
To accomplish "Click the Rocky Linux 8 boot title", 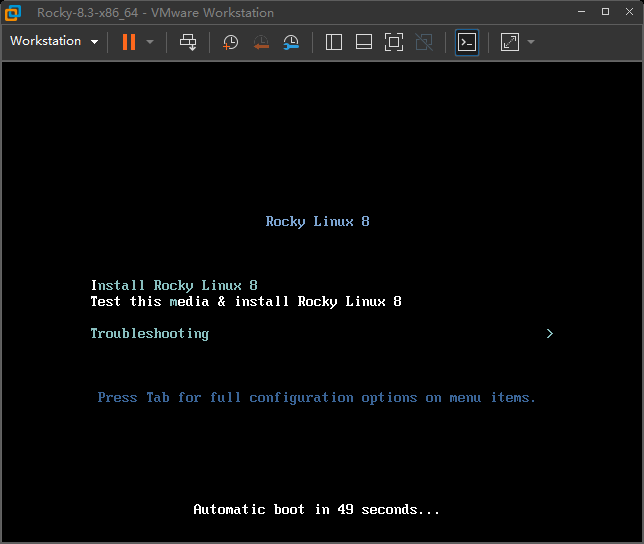I will click(317, 222).
